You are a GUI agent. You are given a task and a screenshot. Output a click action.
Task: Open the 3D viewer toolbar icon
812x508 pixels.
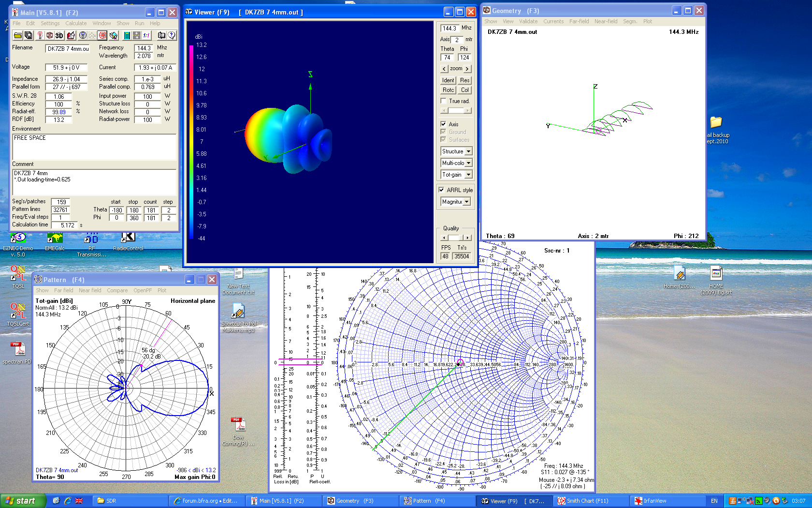click(59, 35)
